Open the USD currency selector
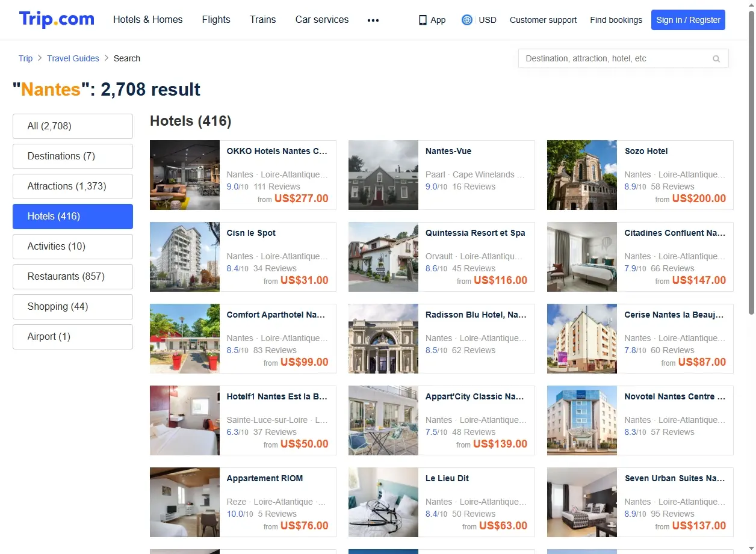The height and width of the screenshot is (554, 756). [488, 20]
